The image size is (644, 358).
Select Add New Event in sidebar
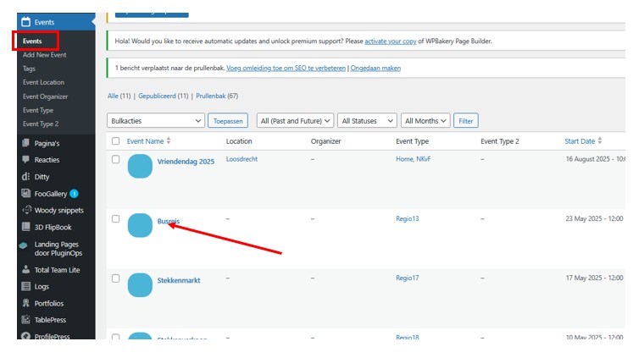[x=44, y=54]
